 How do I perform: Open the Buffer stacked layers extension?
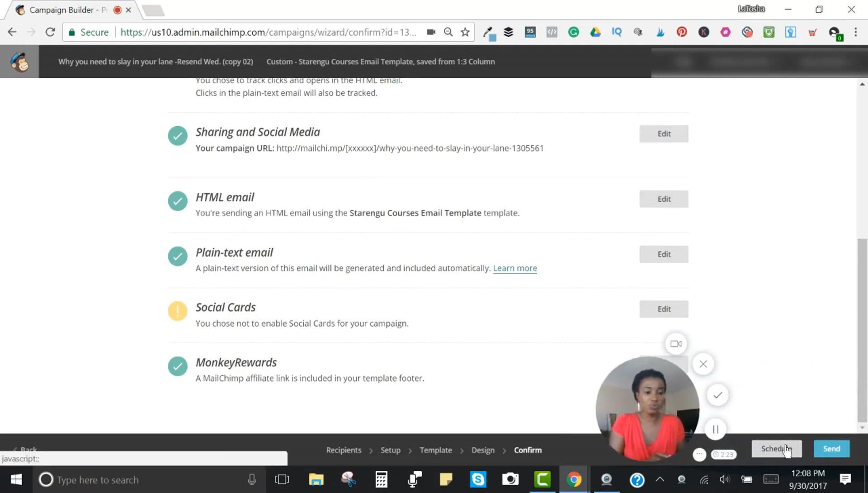pyautogui.click(x=509, y=32)
